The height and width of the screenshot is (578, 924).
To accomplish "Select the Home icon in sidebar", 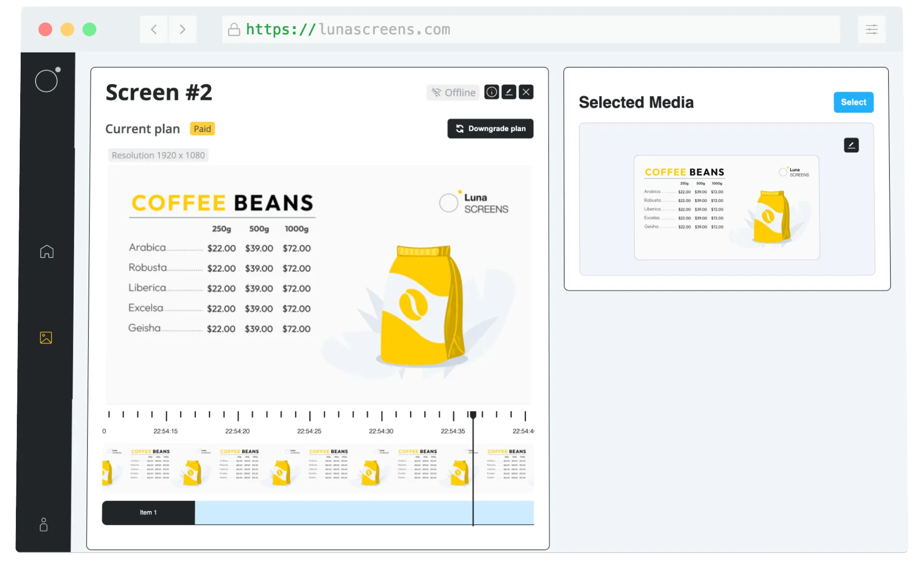I will click(x=46, y=251).
